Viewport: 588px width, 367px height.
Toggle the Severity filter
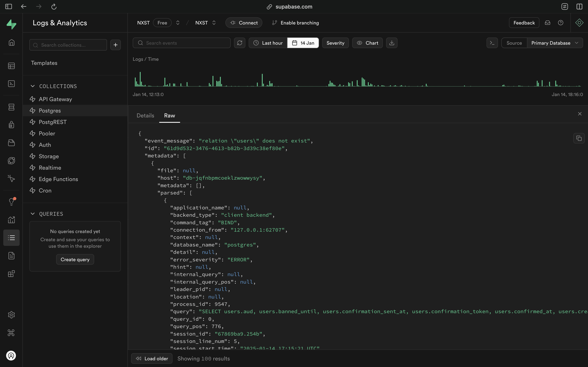(335, 43)
